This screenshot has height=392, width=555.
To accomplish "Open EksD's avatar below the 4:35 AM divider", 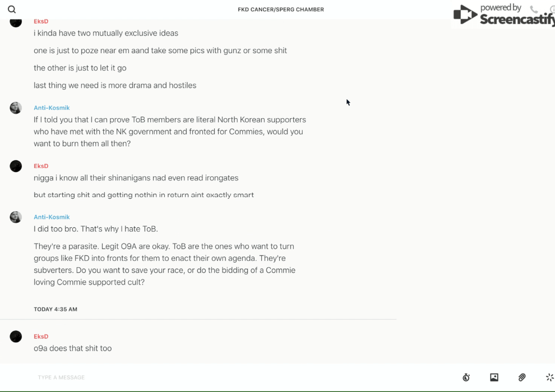I will 16,337.
